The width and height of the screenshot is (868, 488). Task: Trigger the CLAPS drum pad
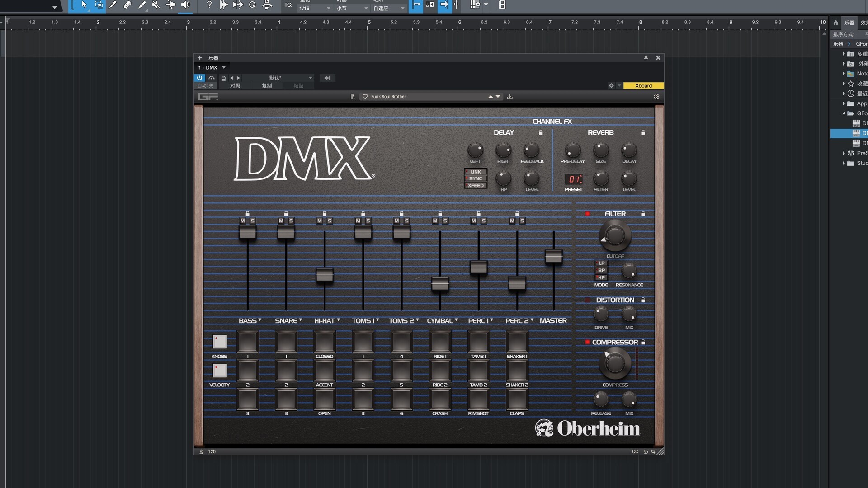[x=517, y=399]
